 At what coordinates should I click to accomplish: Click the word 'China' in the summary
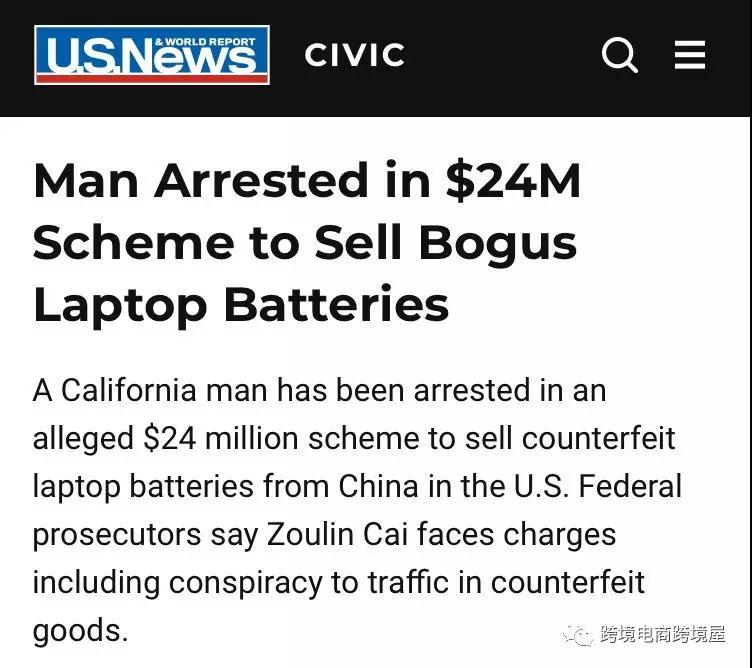[x=379, y=486]
